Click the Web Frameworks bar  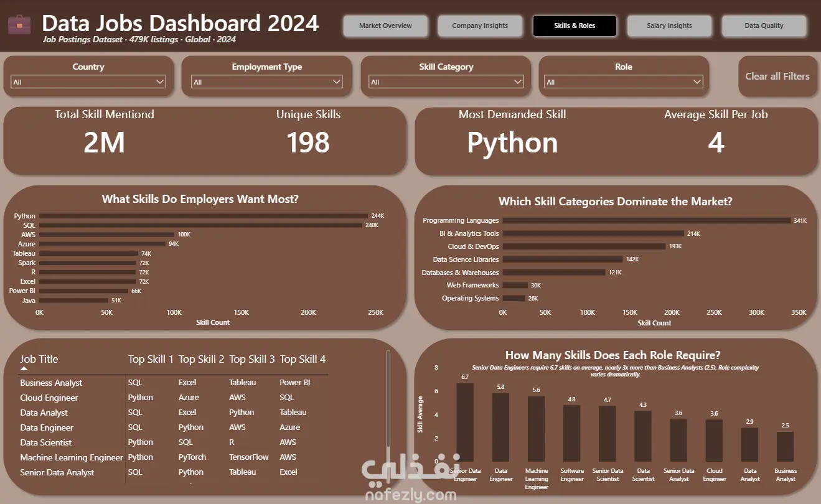[x=515, y=285]
